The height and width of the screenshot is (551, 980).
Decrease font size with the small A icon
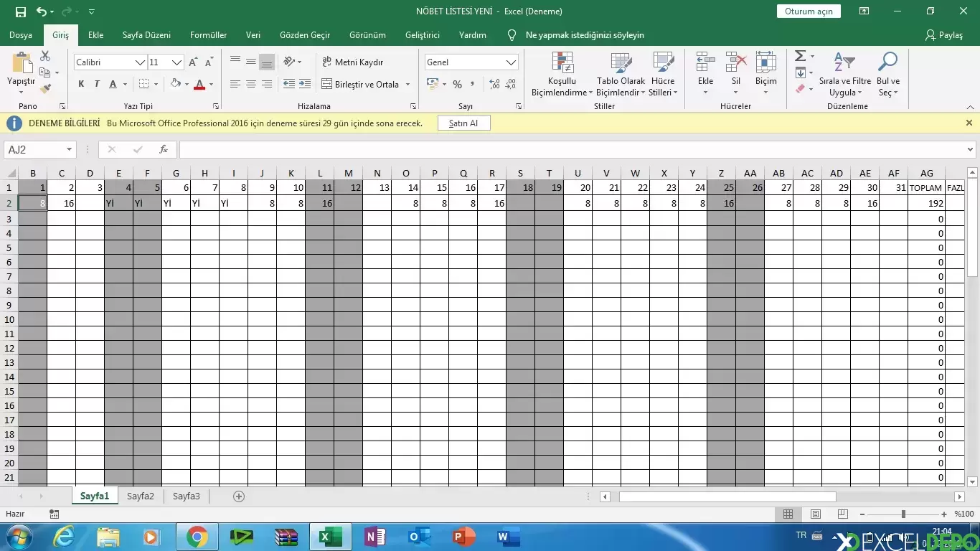tap(209, 62)
